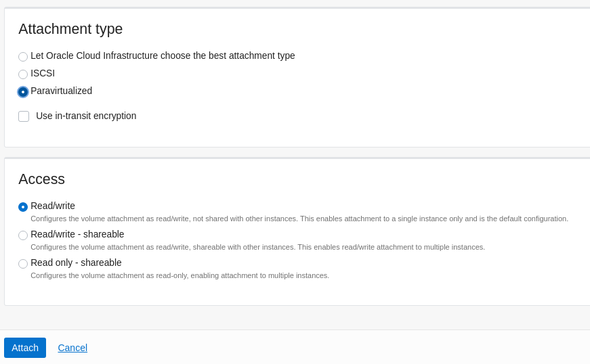Click the Cancel link

[x=72, y=348]
